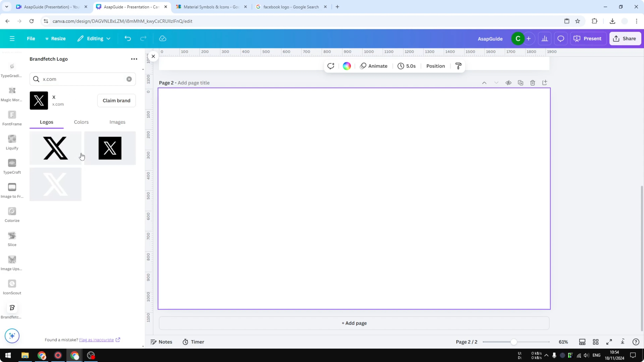Delete Page 2 using the trash icon
This screenshot has height=362, width=644.
533,82
